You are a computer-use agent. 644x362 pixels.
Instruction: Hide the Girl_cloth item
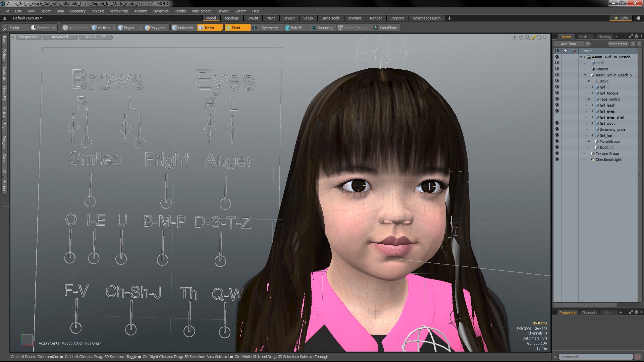point(557,123)
